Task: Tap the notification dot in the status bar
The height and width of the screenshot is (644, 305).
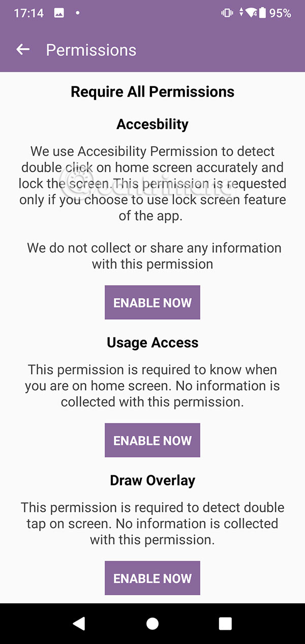Action: [76, 13]
